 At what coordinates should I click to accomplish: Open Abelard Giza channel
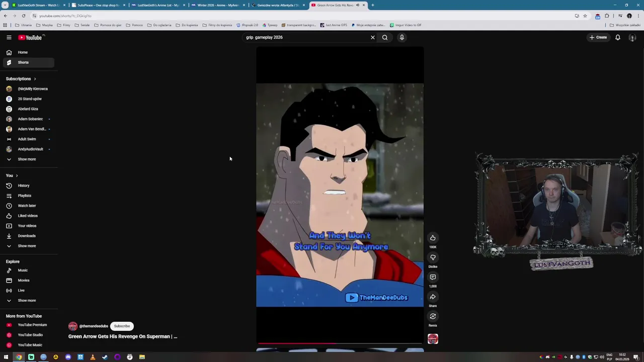(x=29, y=109)
